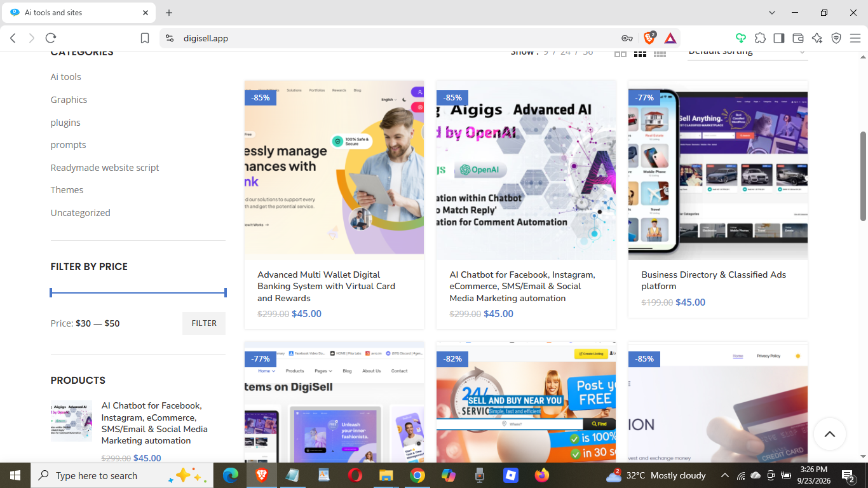Open the Ai tools category

tap(66, 77)
